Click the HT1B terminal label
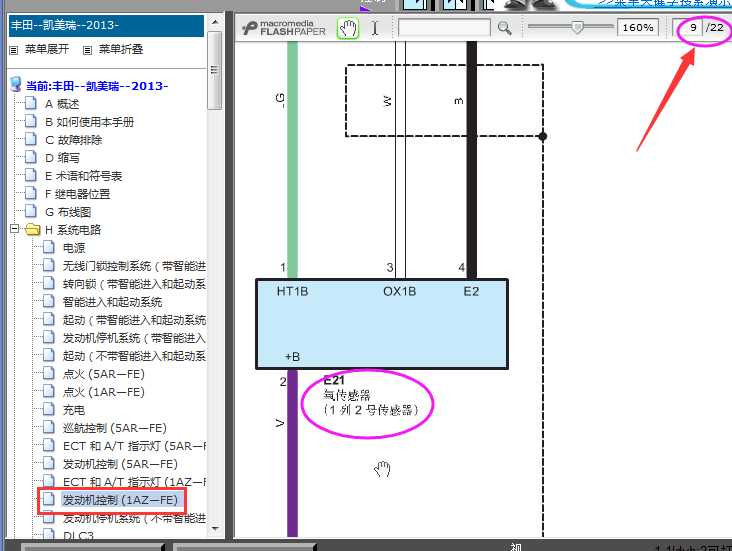 tap(292, 291)
